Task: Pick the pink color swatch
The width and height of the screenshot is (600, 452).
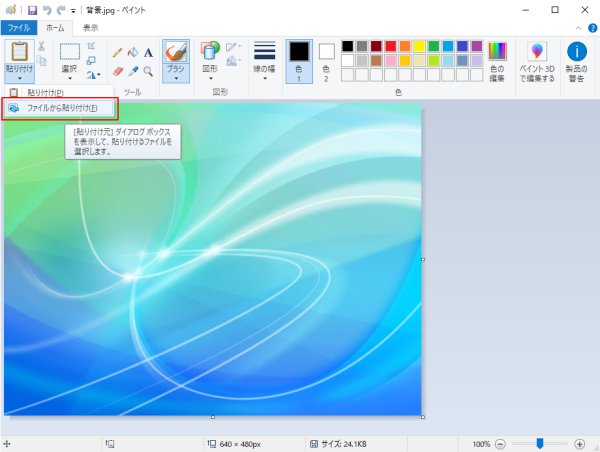Action: pyautogui.click(x=390, y=60)
